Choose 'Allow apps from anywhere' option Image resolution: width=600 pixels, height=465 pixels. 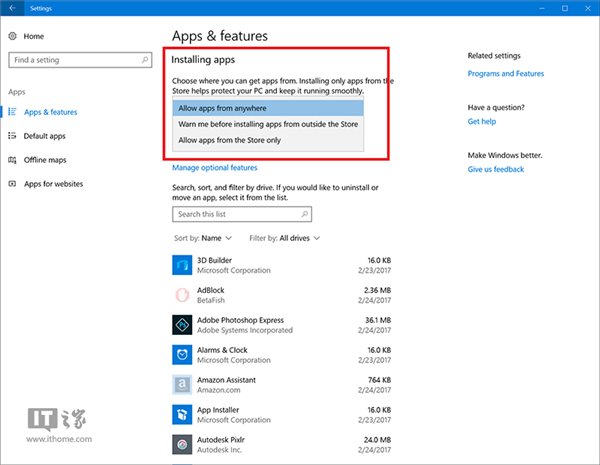point(267,108)
